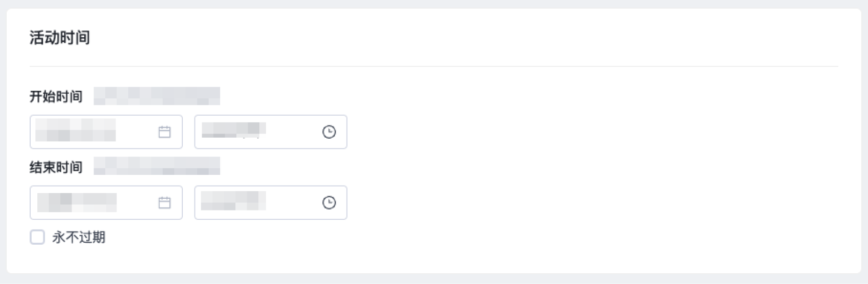Click the blurred date value under 结束时间
The image size is (868, 284).
77,202
